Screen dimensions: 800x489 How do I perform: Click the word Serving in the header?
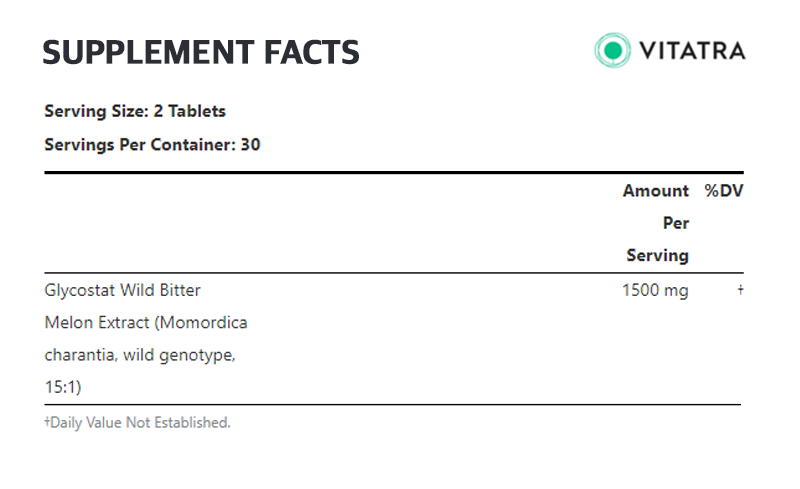coord(658,255)
